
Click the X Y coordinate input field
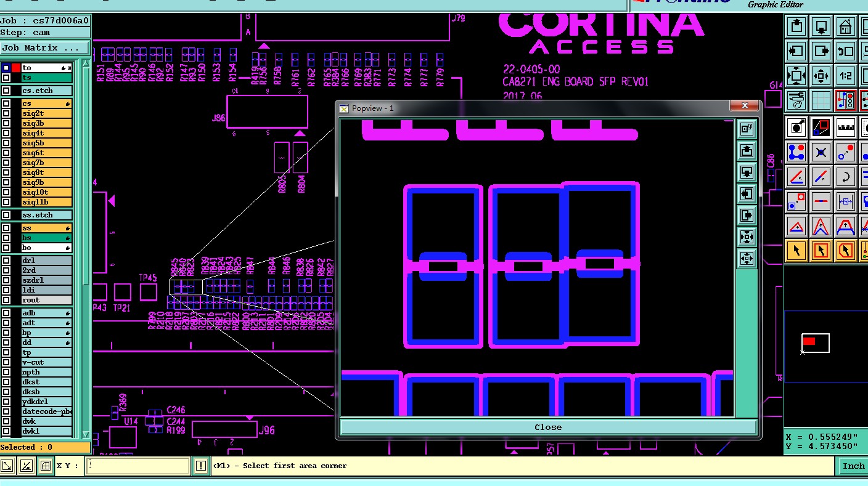pos(137,466)
